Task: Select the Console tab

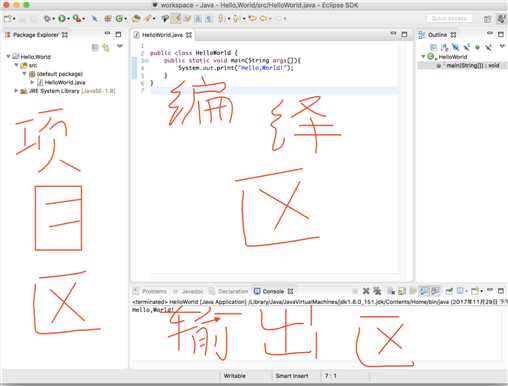Action: coord(273,291)
